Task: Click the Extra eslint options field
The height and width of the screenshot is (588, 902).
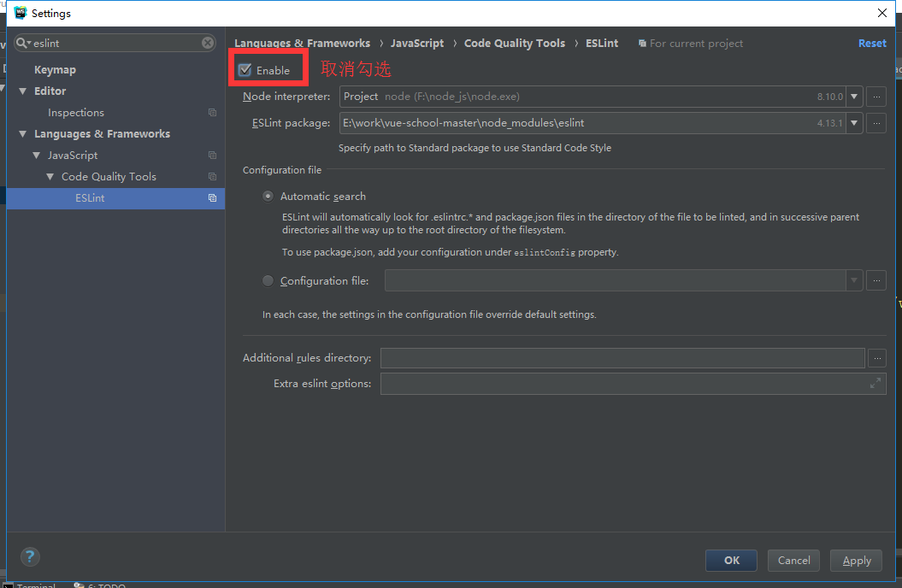Action: point(633,384)
